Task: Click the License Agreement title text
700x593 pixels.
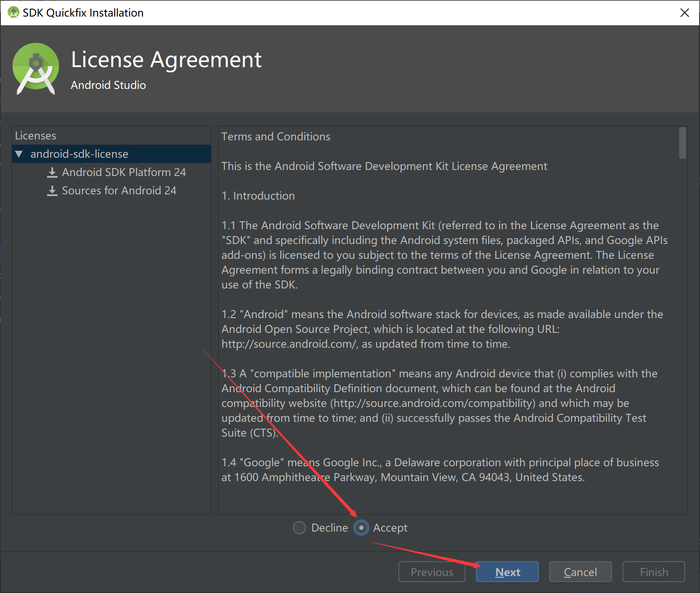Action: pos(166,60)
